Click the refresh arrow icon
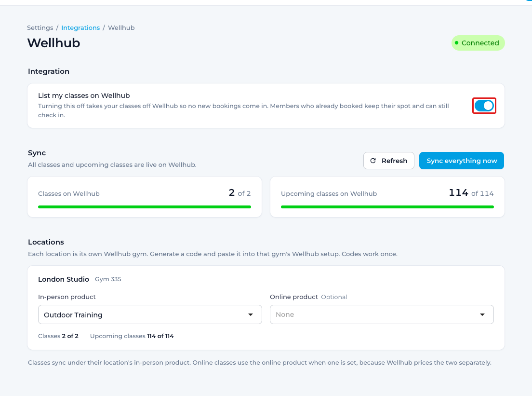The image size is (532, 396). coord(373,161)
